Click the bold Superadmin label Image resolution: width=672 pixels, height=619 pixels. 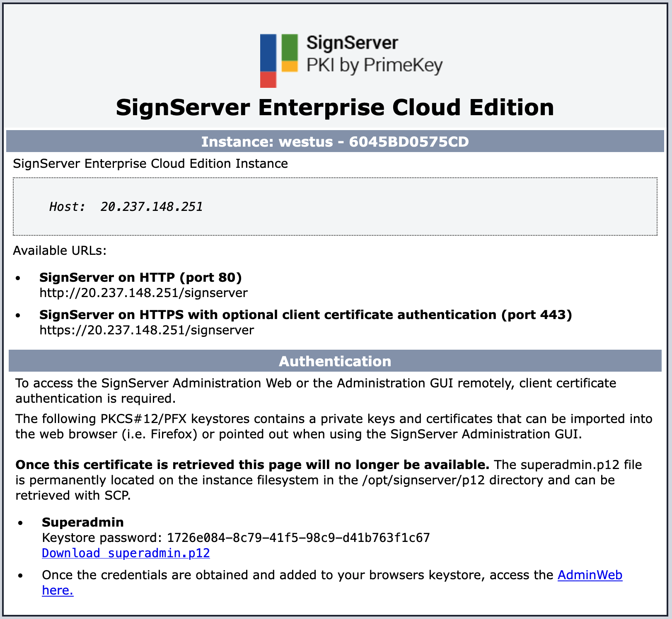point(83,522)
